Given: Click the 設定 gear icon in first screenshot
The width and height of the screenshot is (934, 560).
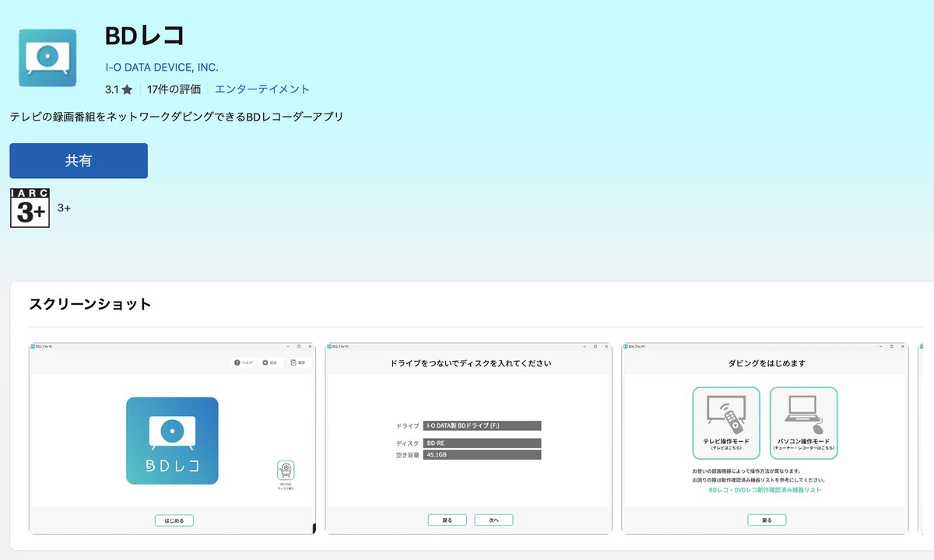Looking at the screenshot, I should click(x=265, y=362).
